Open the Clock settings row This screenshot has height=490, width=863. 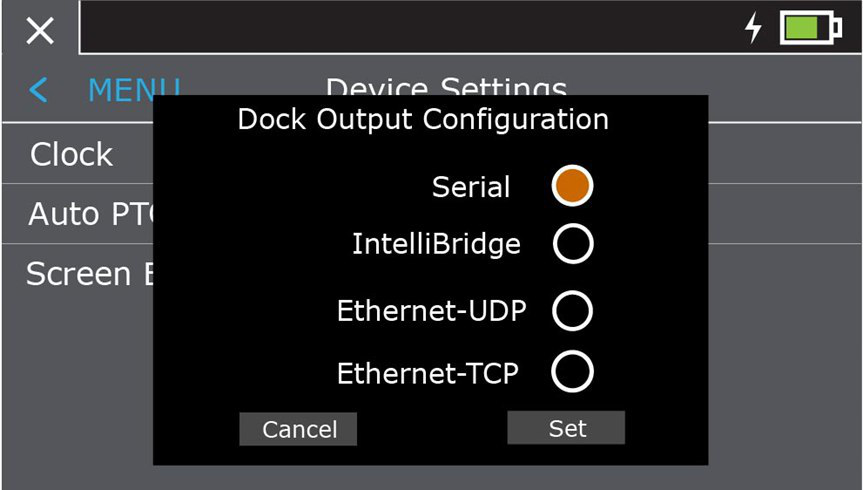pyautogui.click(x=78, y=154)
